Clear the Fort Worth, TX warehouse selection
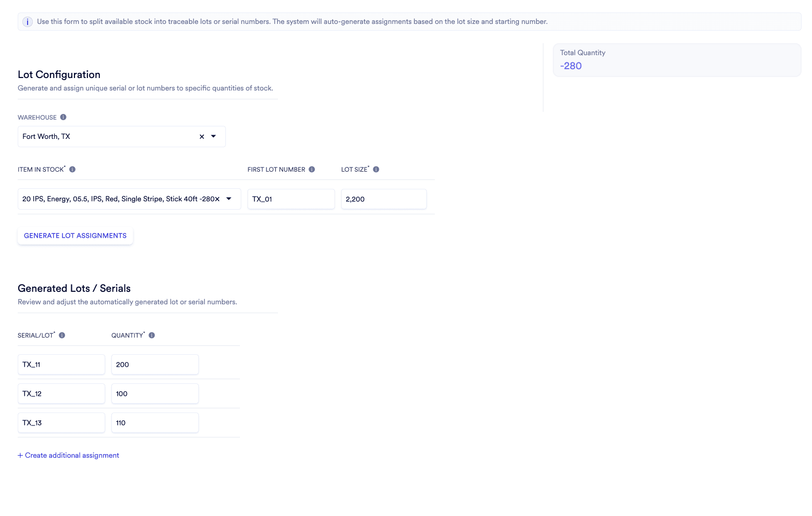This screenshot has height=516, width=812. click(x=202, y=137)
